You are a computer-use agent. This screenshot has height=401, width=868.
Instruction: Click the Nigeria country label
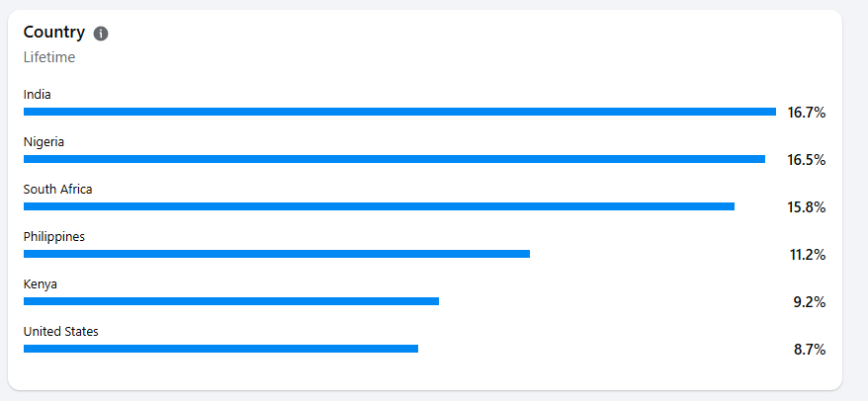pyautogui.click(x=43, y=142)
